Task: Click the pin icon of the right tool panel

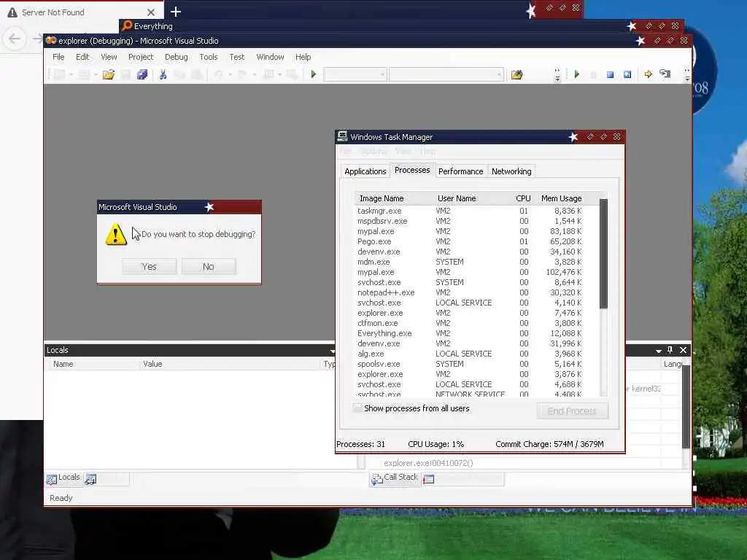Action: click(x=670, y=350)
